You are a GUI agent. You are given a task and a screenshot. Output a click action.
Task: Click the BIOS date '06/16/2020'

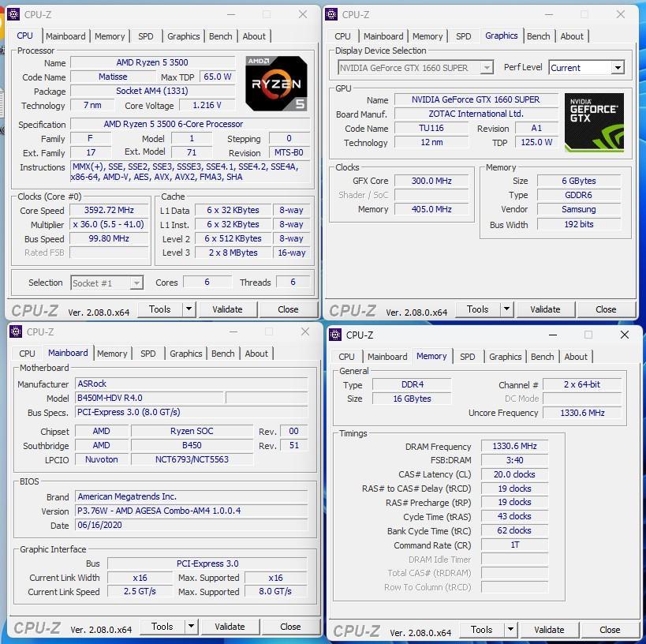point(192,525)
